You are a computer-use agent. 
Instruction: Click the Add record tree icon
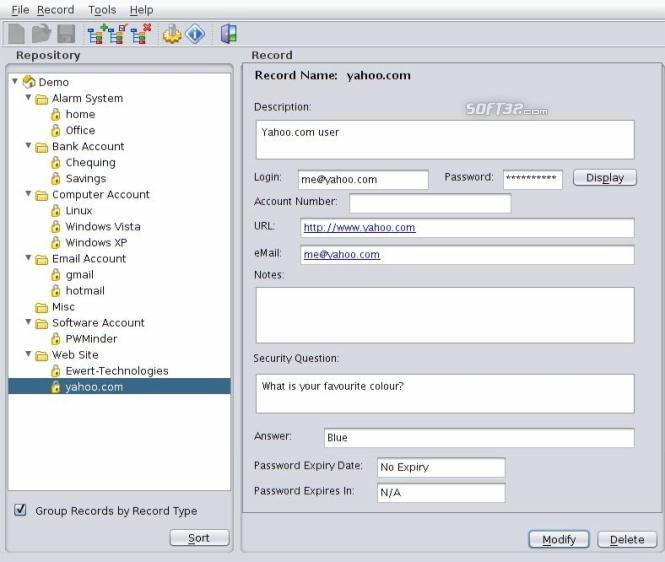98,34
